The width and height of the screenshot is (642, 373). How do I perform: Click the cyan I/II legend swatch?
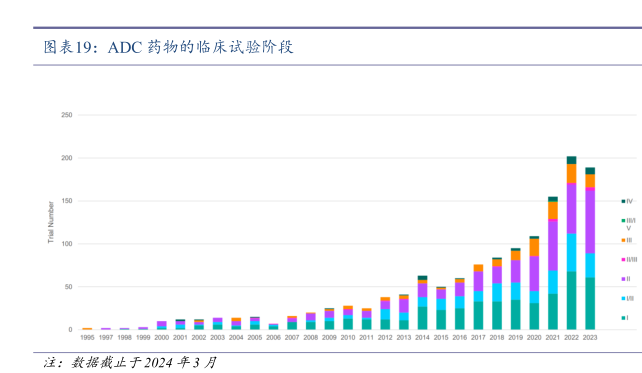(623, 298)
